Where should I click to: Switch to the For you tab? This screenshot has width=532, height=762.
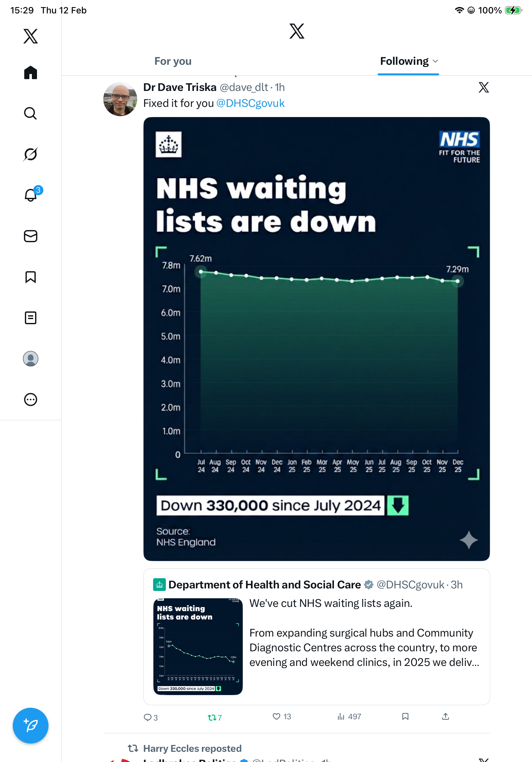coord(173,61)
